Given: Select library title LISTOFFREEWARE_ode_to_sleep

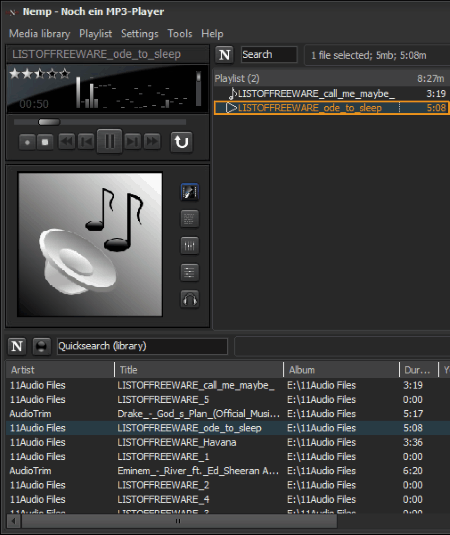Looking at the screenshot, I should tap(189, 428).
